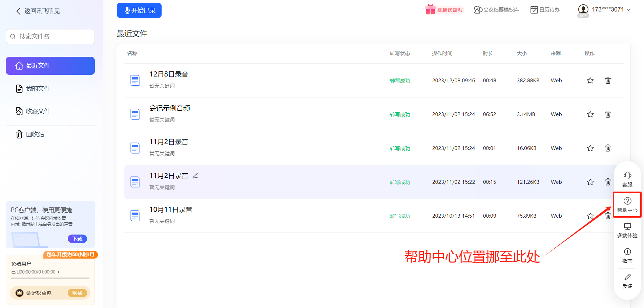This screenshot has height=308, width=644.
Task: Expand the 173****3071 account dropdown
Action: coord(628,10)
